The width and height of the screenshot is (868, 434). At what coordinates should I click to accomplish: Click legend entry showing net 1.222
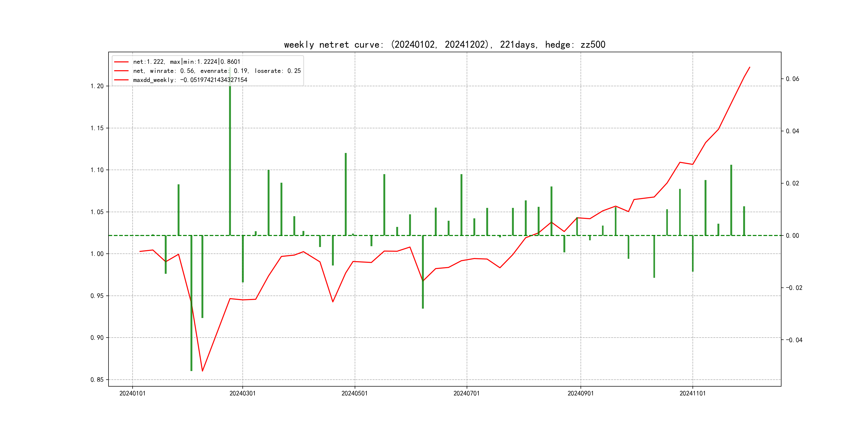click(186, 62)
